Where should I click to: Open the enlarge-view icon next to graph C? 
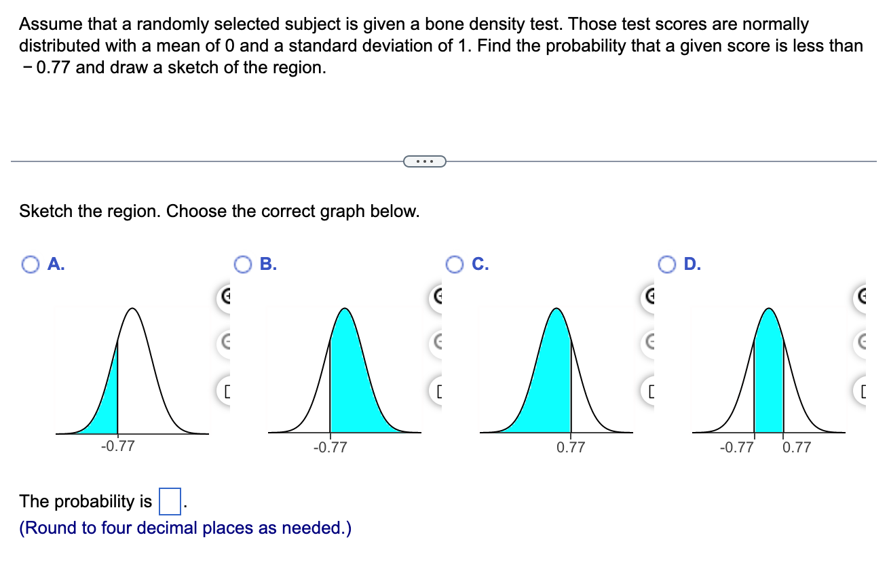pyautogui.click(x=652, y=390)
